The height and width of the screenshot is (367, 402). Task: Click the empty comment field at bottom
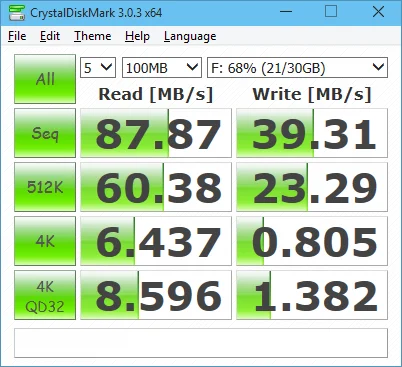pyautogui.click(x=201, y=343)
